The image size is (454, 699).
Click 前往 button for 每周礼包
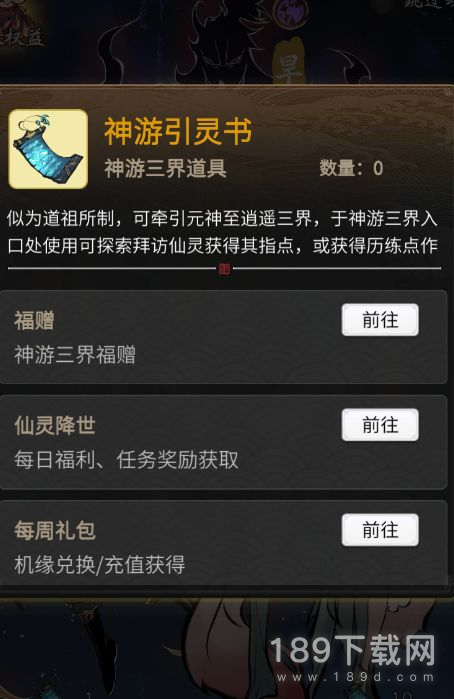tap(380, 530)
